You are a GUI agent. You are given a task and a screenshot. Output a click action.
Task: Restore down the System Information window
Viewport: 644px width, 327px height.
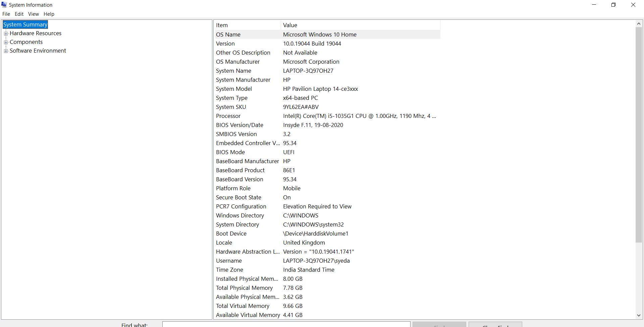coord(613,5)
